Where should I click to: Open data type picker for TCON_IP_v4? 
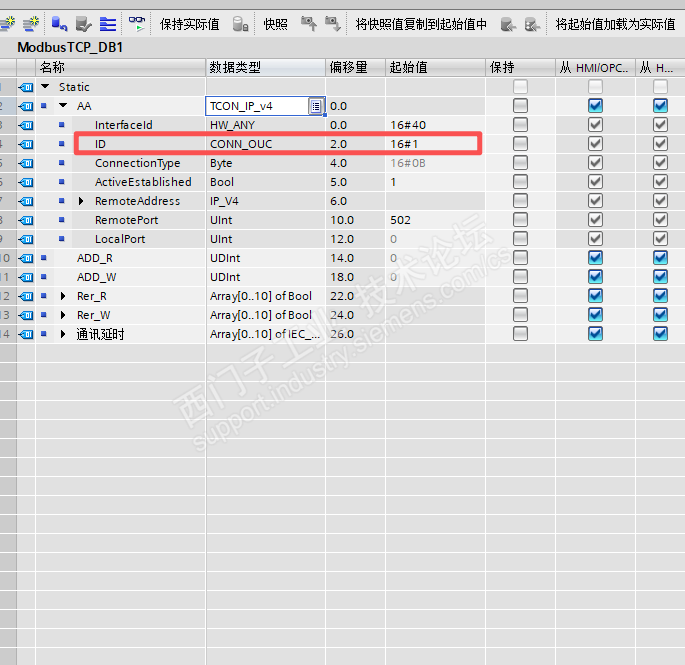(316, 106)
